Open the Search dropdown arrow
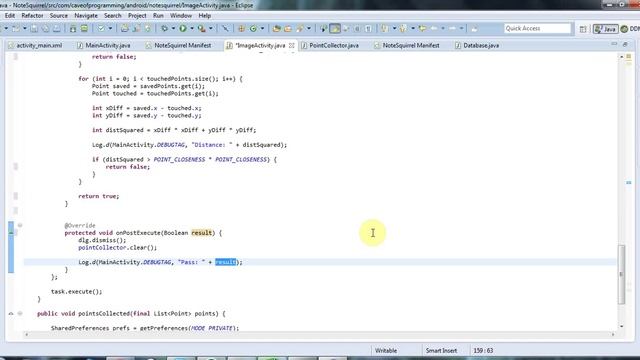Viewport: 640px width, 360px height. [309, 29]
